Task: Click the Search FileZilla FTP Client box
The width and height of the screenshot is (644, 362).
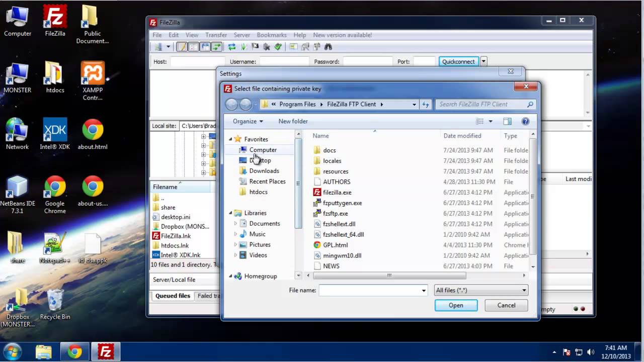Action: tap(486, 104)
